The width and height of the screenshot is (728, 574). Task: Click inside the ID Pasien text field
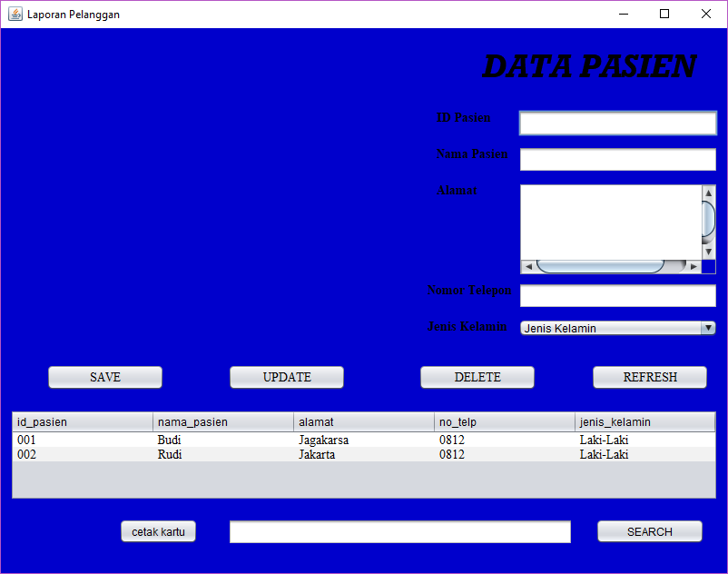click(617, 122)
